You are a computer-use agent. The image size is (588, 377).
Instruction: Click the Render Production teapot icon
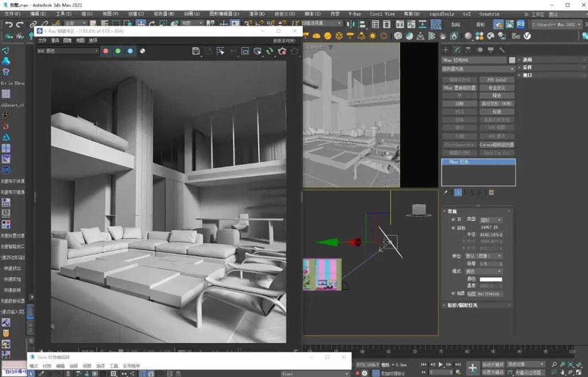tap(435, 23)
